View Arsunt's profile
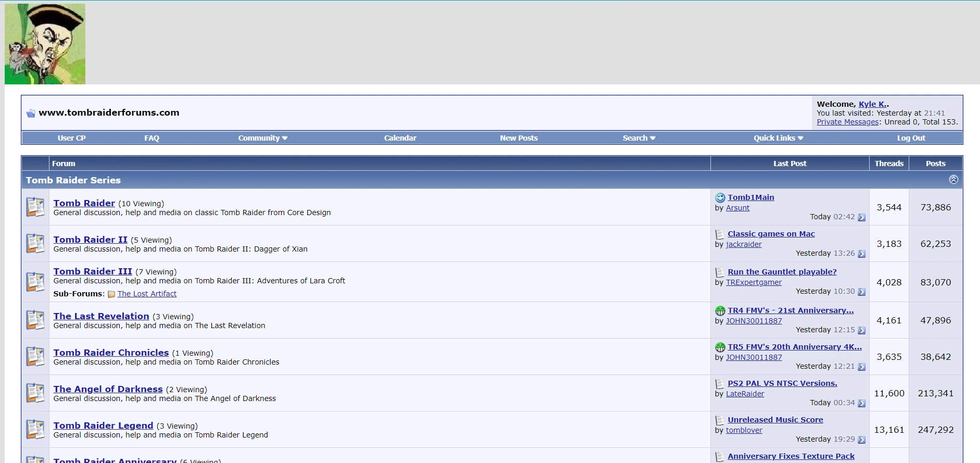 click(738, 208)
